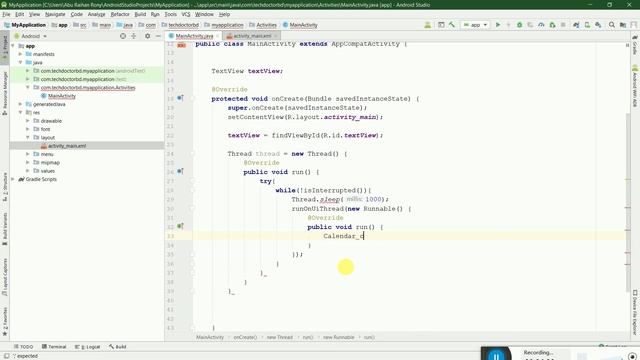Click collapse all icon in Project panel

click(x=133, y=36)
